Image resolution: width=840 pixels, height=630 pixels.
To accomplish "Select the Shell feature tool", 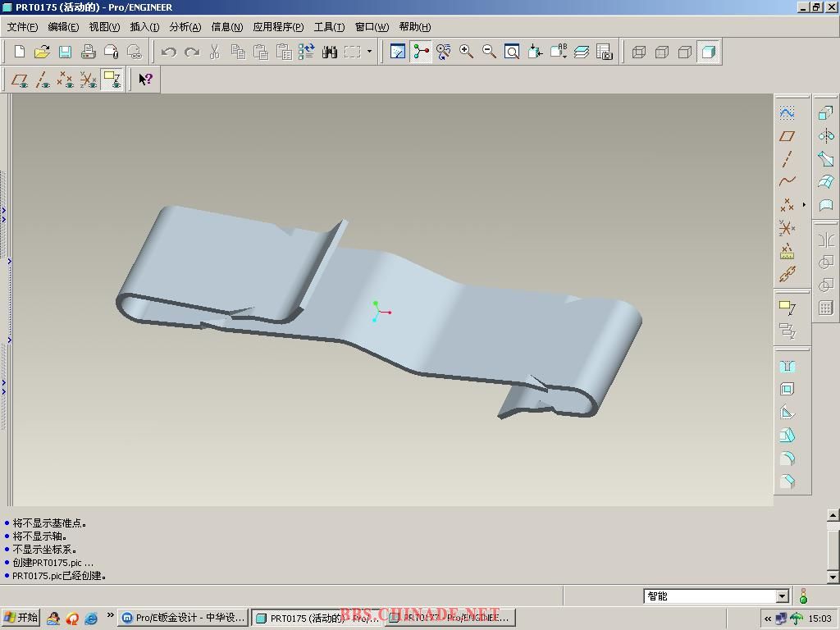I will (x=787, y=390).
